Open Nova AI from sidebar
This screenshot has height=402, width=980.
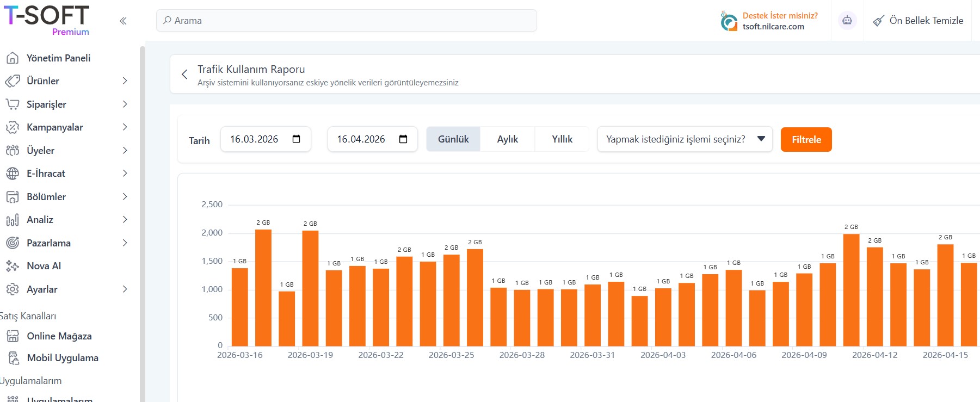click(44, 266)
